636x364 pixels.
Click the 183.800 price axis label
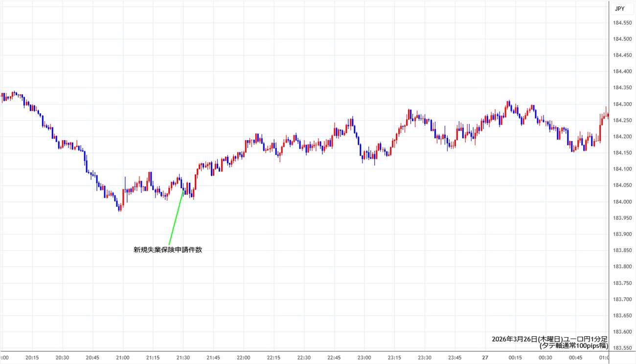622,266
